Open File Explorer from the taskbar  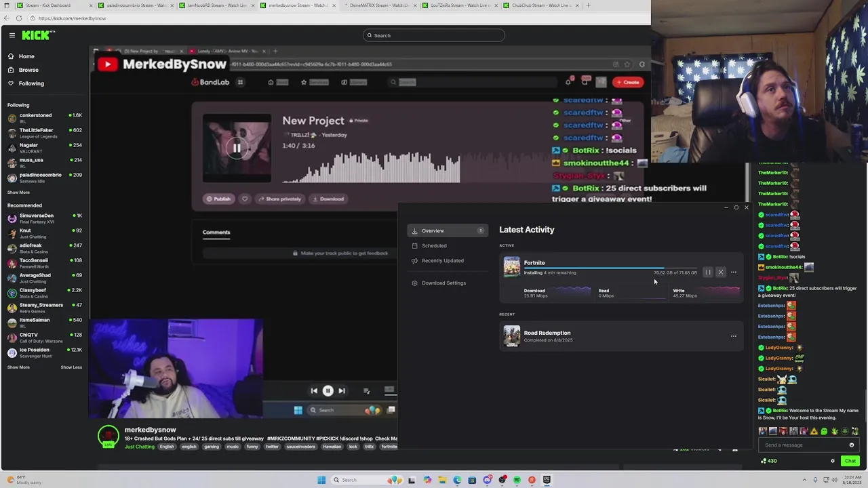pos(442,480)
